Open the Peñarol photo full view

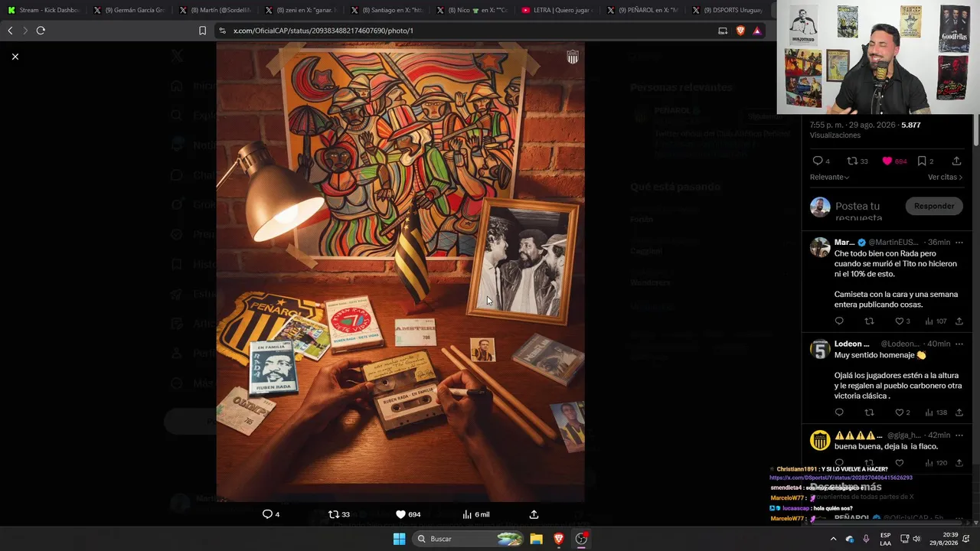pyautogui.click(x=400, y=272)
